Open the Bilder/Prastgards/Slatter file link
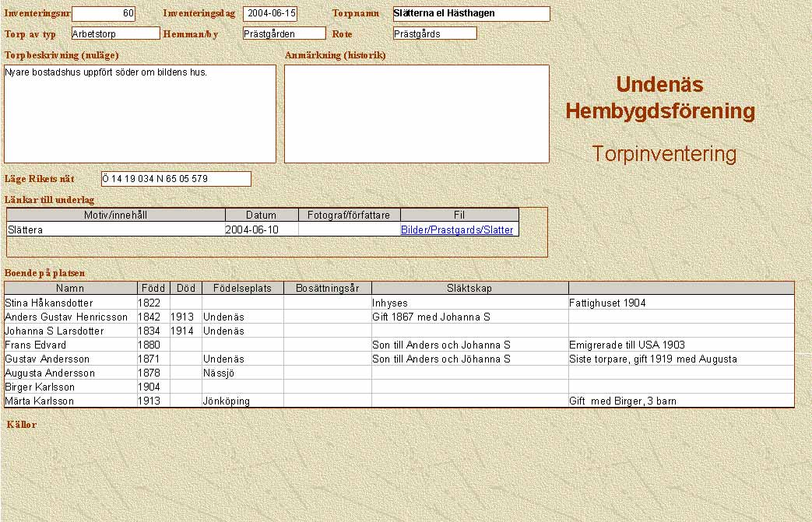Viewport: 812px width, 522px height. (457, 229)
